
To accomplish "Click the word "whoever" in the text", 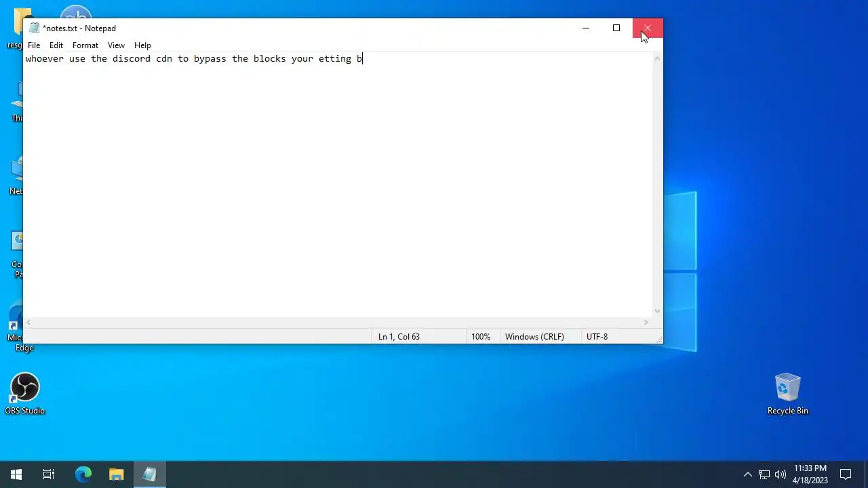I will (45, 59).
